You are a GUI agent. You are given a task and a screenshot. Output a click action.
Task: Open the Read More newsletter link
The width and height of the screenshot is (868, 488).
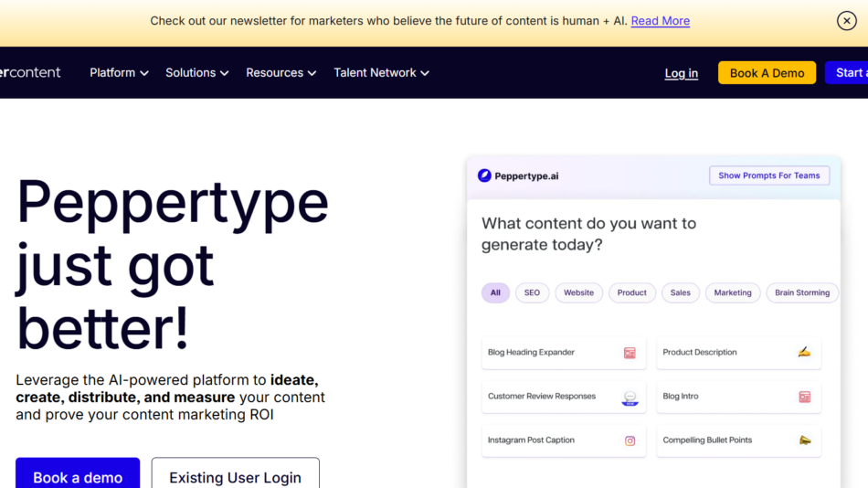[660, 21]
